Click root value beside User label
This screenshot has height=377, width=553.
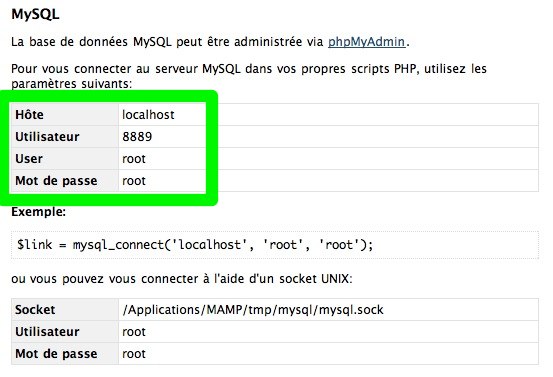click(x=134, y=159)
